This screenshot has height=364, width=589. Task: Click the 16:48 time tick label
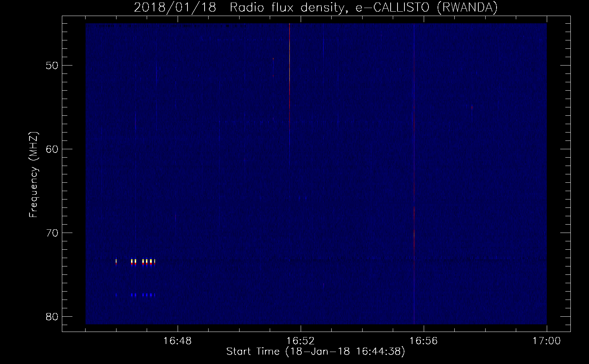click(x=178, y=341)
